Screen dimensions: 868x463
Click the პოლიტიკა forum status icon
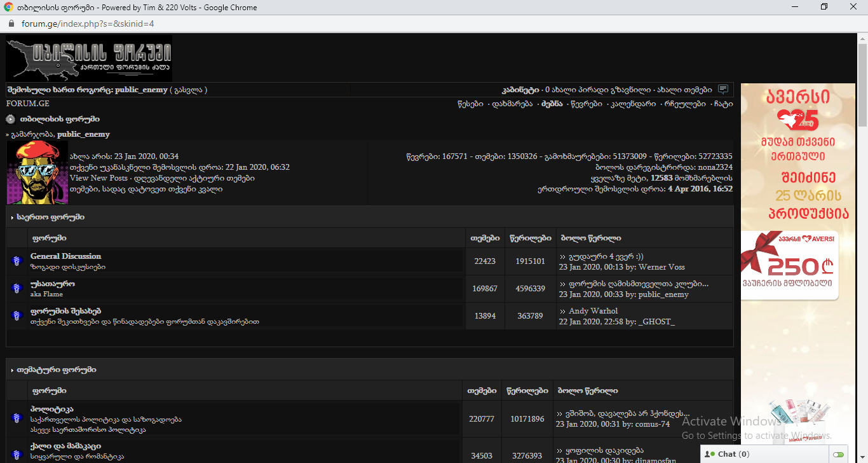tap(17, 418)
